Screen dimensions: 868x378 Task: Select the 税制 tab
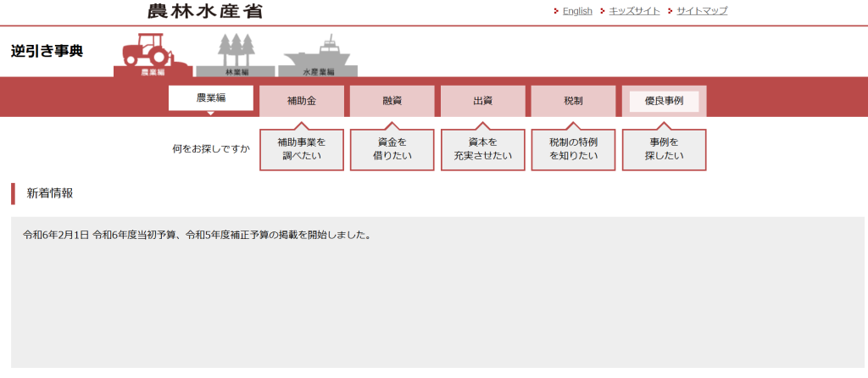573,101
